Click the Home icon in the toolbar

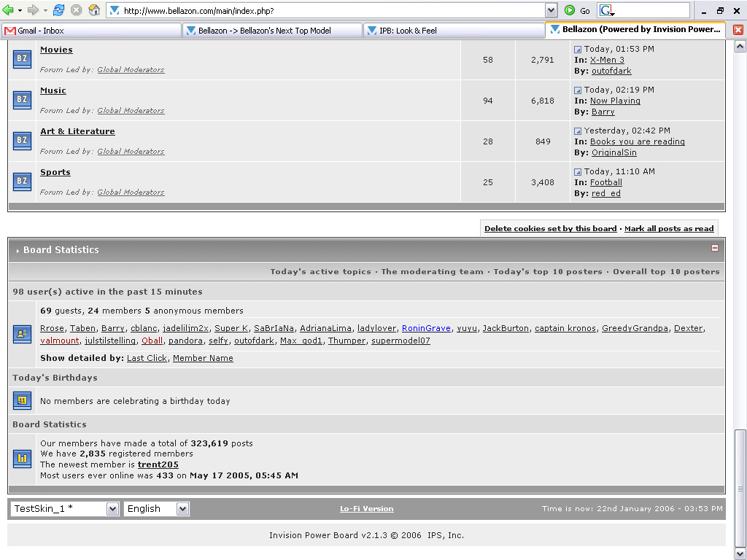coord(94,10)
